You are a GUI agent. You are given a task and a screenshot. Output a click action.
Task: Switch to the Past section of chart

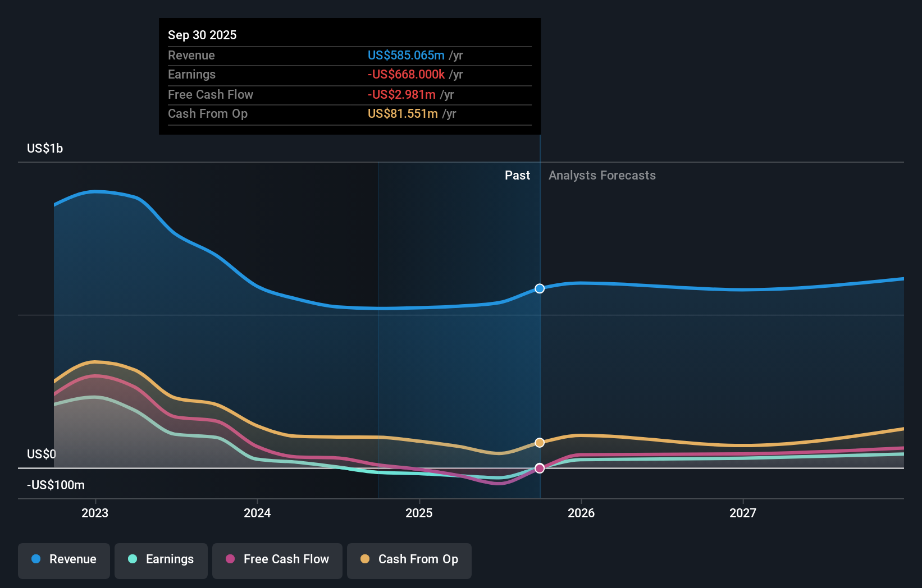click(x=517, y=175)
